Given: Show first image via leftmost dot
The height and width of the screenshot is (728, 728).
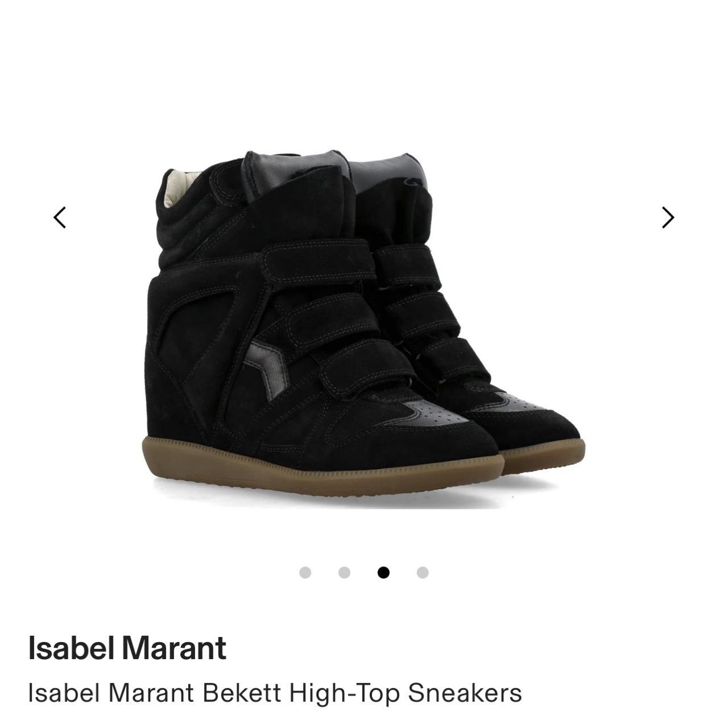Looking at the screenshot, I should click(305, 572).
